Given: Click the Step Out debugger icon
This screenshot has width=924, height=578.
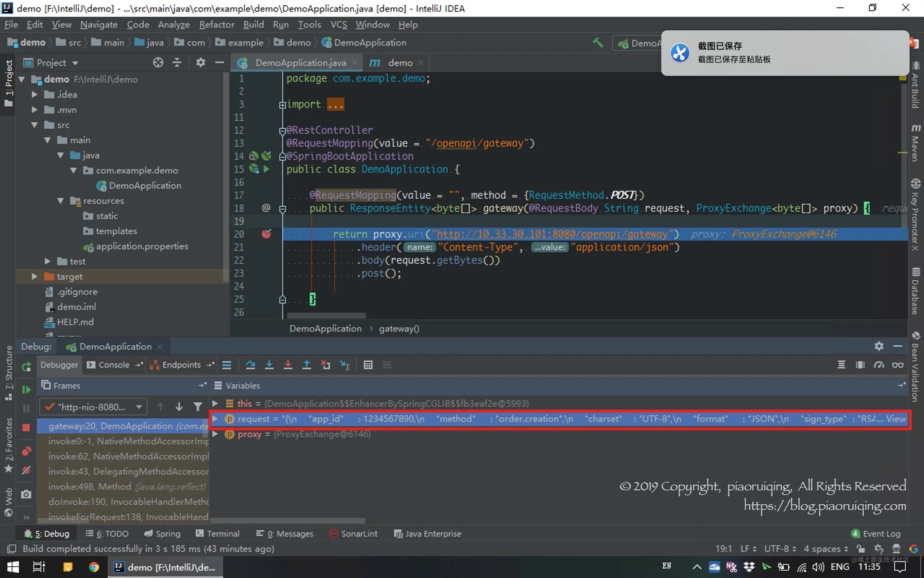Looking at the screenshot, I should tap(306, 365).
